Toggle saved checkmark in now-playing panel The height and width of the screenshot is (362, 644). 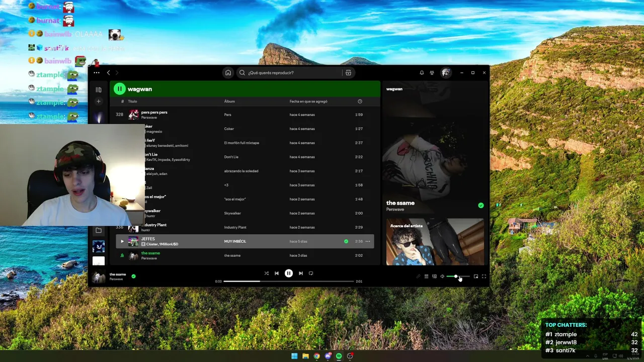481,205
